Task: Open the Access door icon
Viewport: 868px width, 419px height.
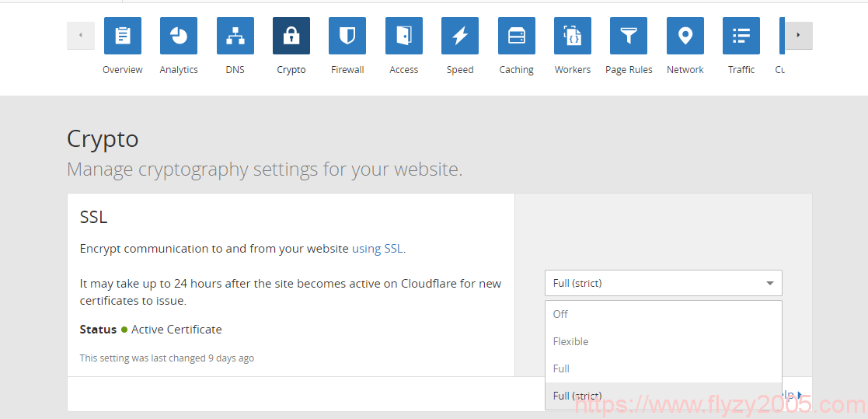Action: pos(404,36)
